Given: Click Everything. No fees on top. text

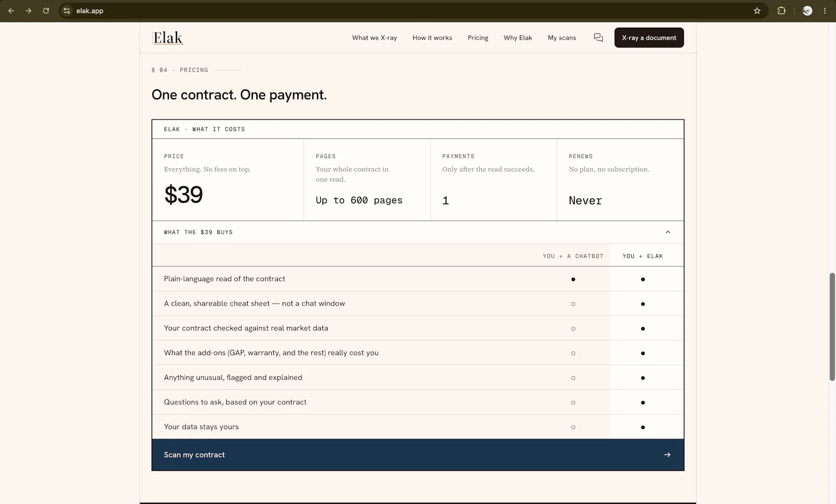Looking at the screenshot, I should pos(207,169).
